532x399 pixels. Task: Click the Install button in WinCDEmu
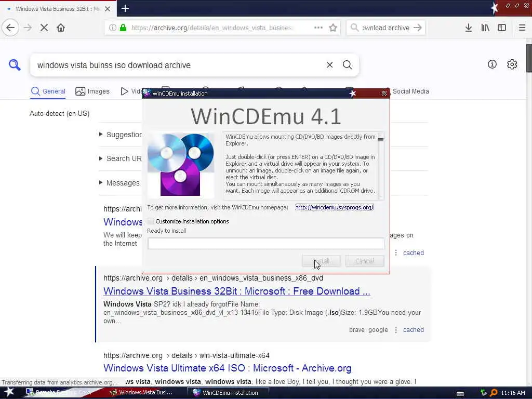321,261
